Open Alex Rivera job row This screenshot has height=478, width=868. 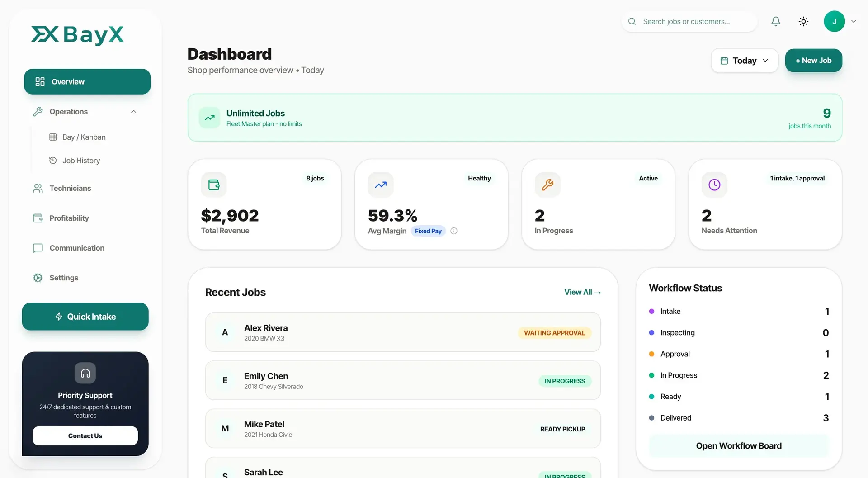click(x=403, y=332)
